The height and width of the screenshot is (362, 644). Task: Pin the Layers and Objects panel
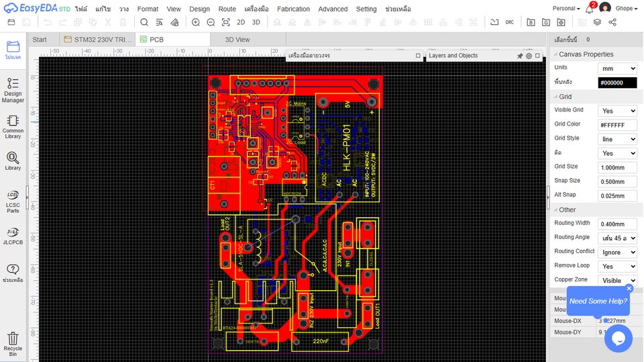[520, 56]
